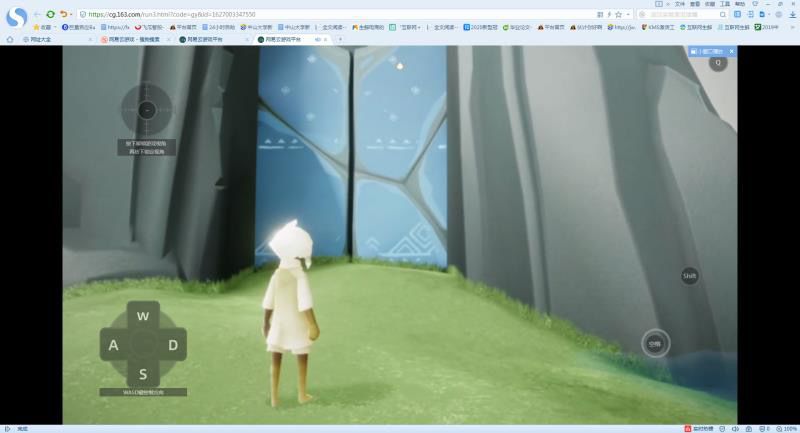Viewport: 800px width, 433px height.
Task: Switch to the first tab 网址大全
Action: 57,39
